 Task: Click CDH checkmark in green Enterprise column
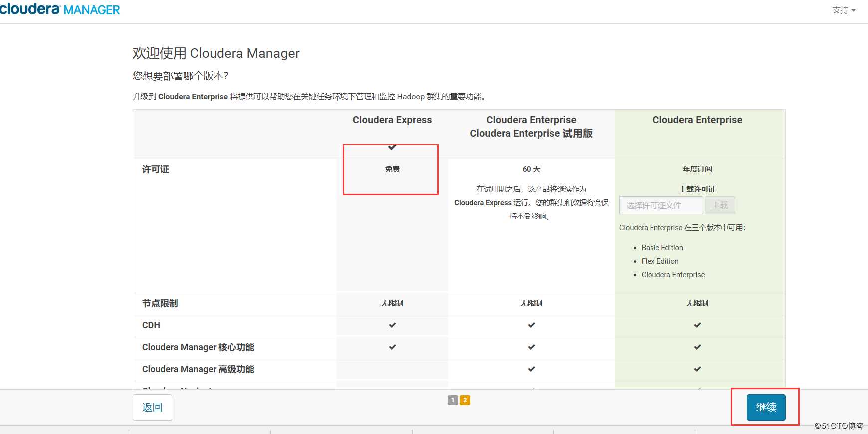(x=697, y=325)
